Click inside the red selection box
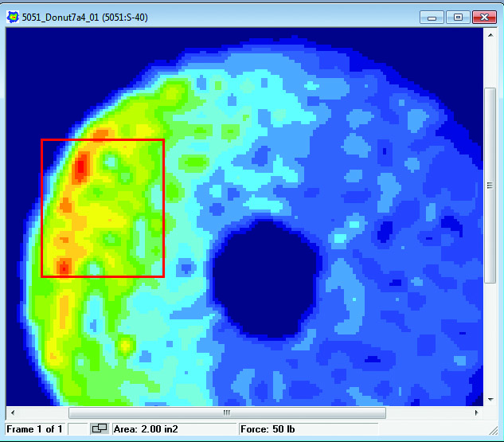 (119, 207)
